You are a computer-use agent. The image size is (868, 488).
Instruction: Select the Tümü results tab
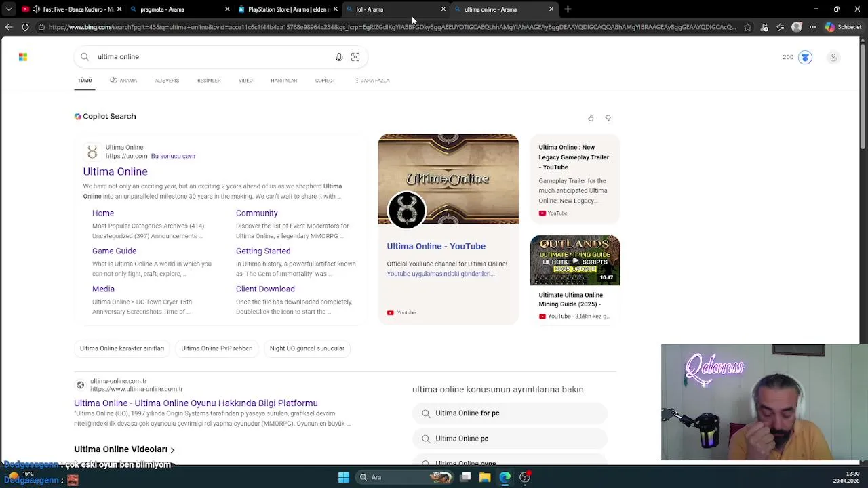(x=85, y=80)
